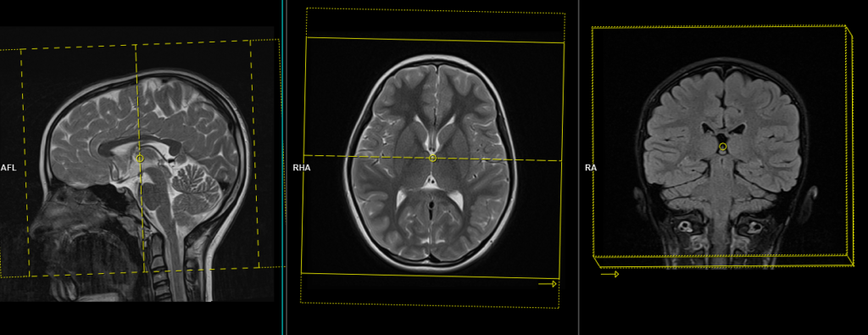Select the RA orientation label
Image resolution: width=868 pixels, height=335 pixels.
tap(591, 167)
